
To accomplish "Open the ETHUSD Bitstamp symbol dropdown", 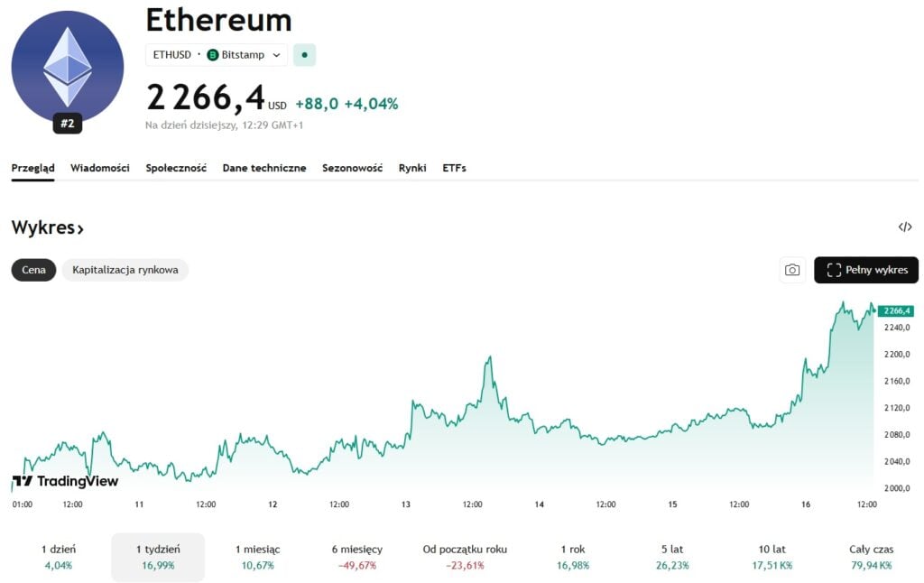I will 217,55.
